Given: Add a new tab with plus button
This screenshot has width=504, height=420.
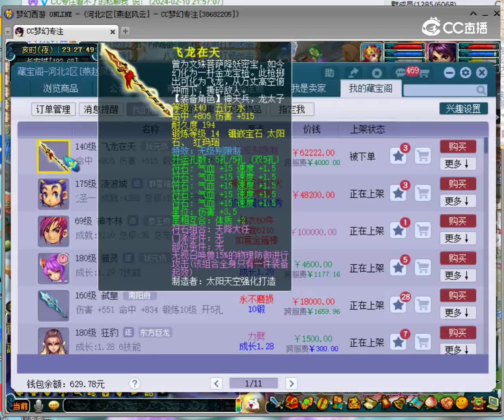Looking at the screenshot, I should [x=125, y=31].
